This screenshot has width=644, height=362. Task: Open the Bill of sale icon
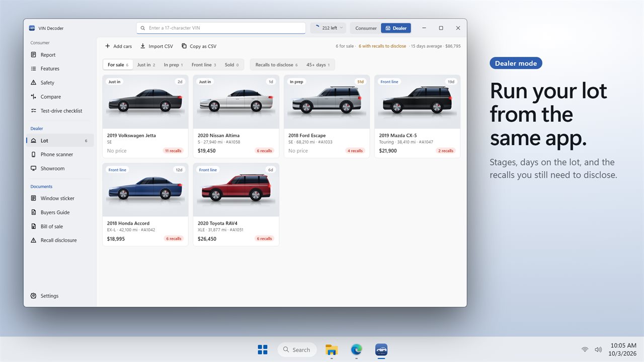(34, 226)
